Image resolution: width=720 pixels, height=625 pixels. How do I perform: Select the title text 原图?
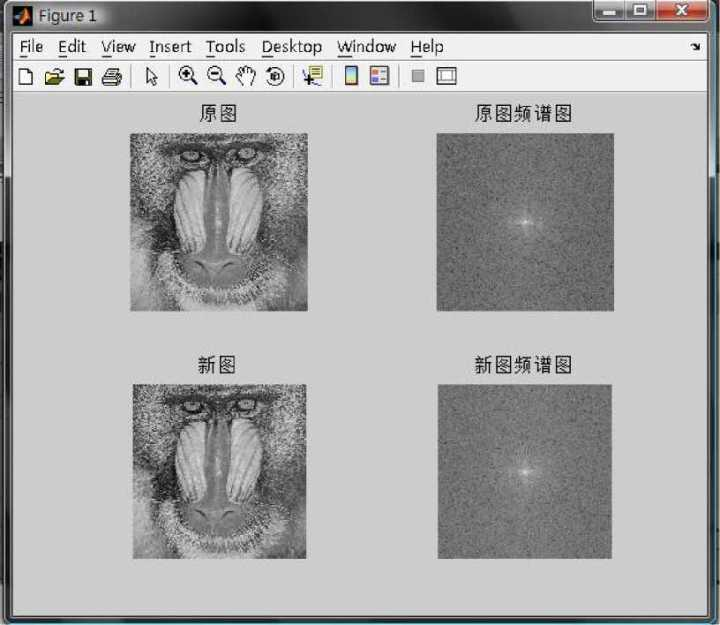click(x=218, y=113)
